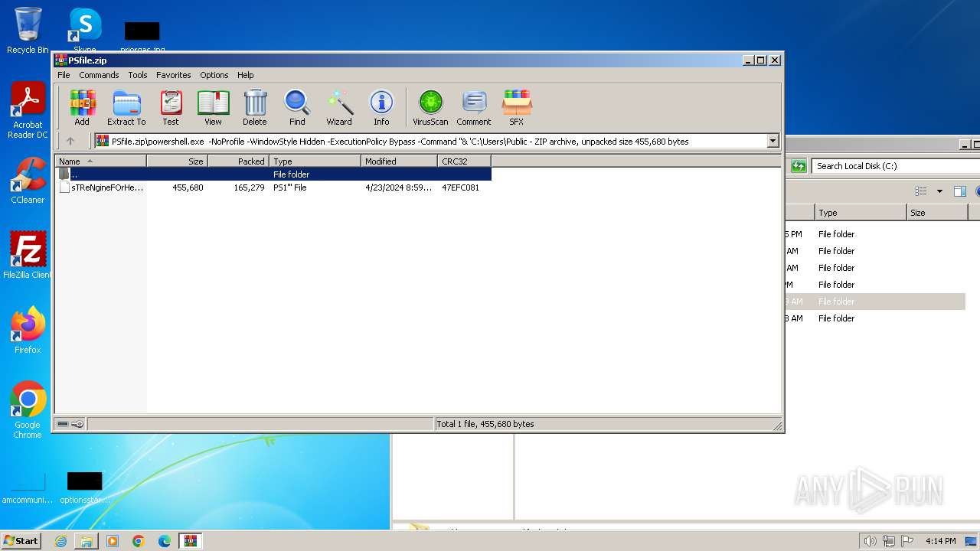Click the View toolbar icon
980x551 pixels.
click(x=213, y=107)
